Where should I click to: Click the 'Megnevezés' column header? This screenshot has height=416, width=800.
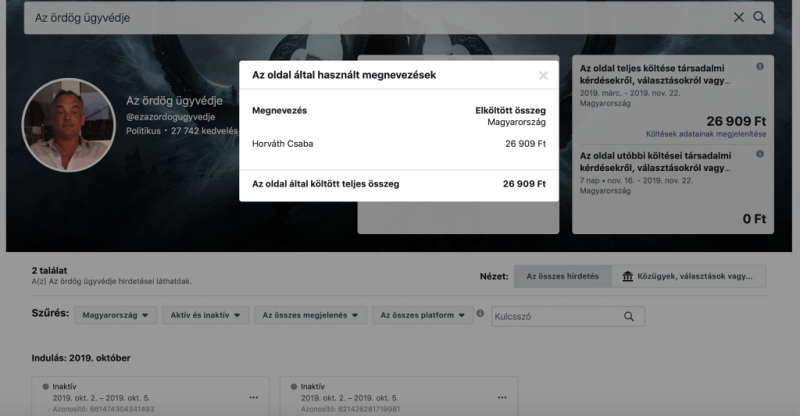tap(280, 110)
